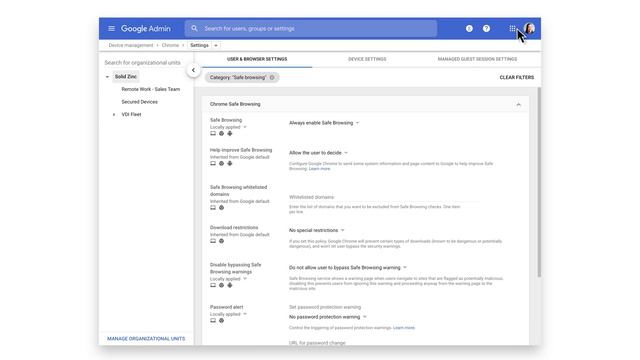Click Android icon under Help improve Safe Browsing
Image resolution: width=640 pixels, height=360 pixels.
tap(230, 163)
